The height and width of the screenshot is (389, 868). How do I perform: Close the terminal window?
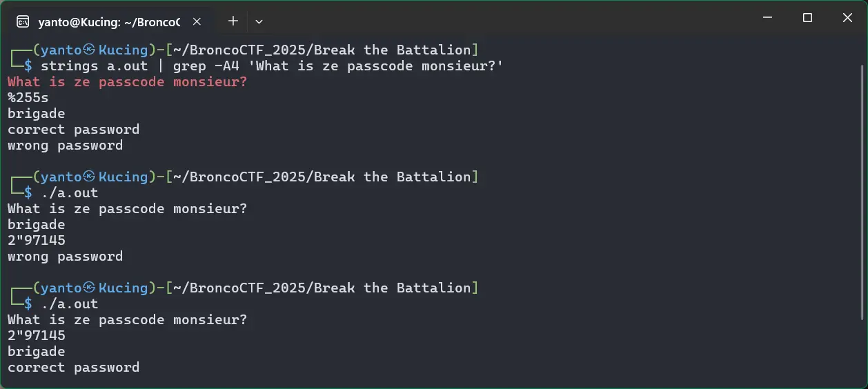(x=847, y=19)
